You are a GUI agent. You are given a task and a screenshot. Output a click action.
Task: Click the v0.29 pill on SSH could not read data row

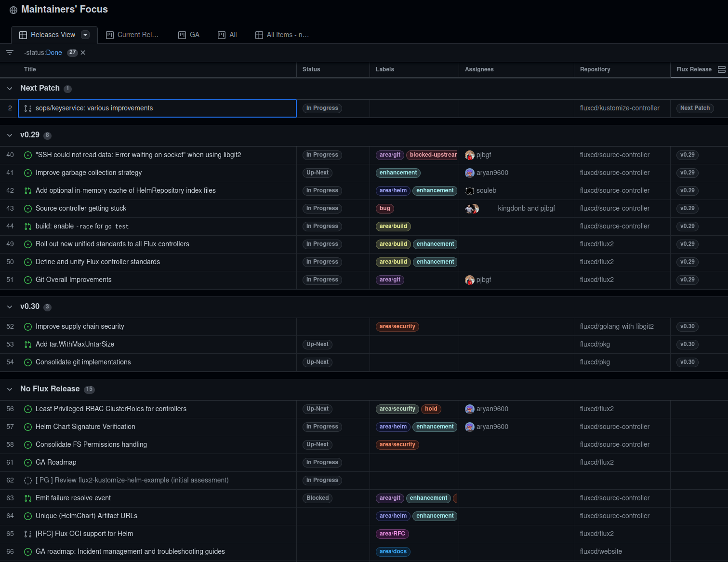pos(687,155)
